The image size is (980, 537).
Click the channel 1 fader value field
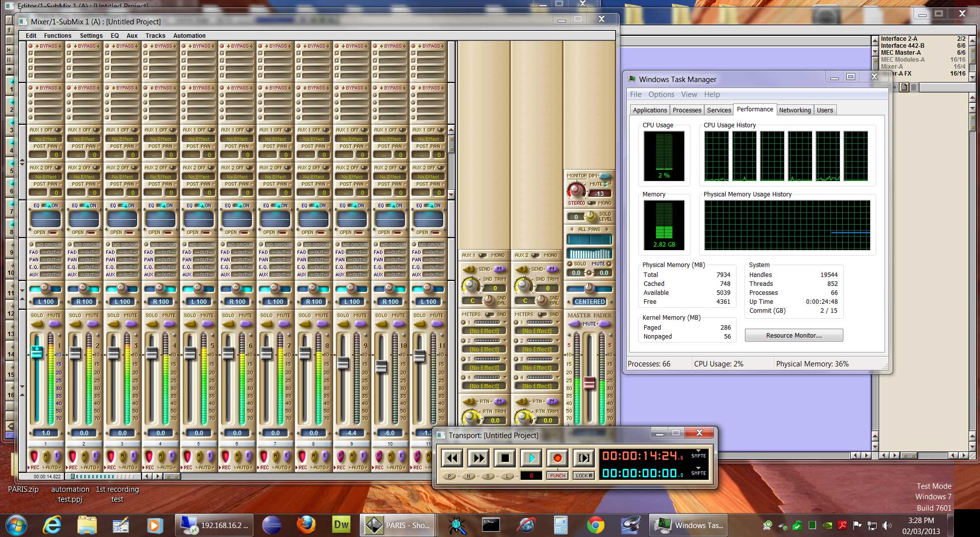(46, 433)
